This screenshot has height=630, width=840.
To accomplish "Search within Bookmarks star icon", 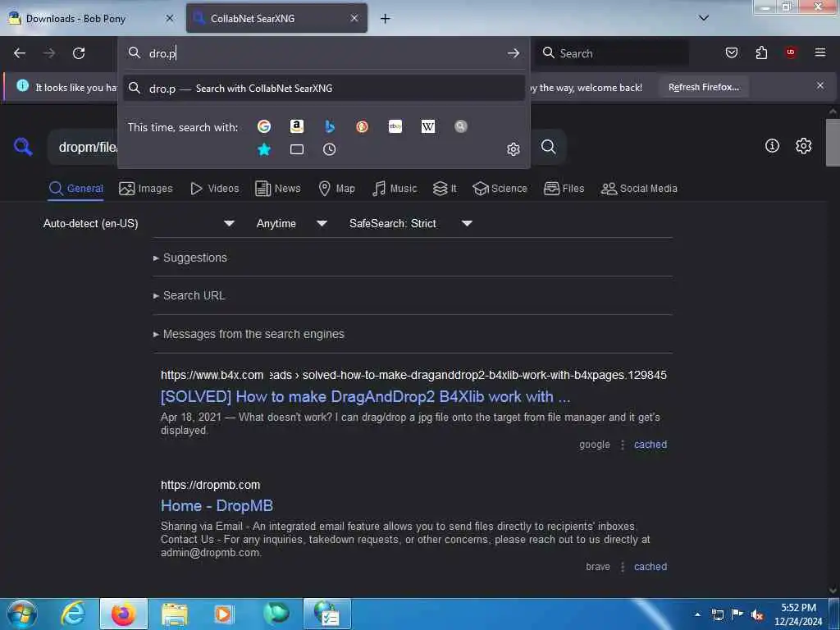I will click(263, 149).
